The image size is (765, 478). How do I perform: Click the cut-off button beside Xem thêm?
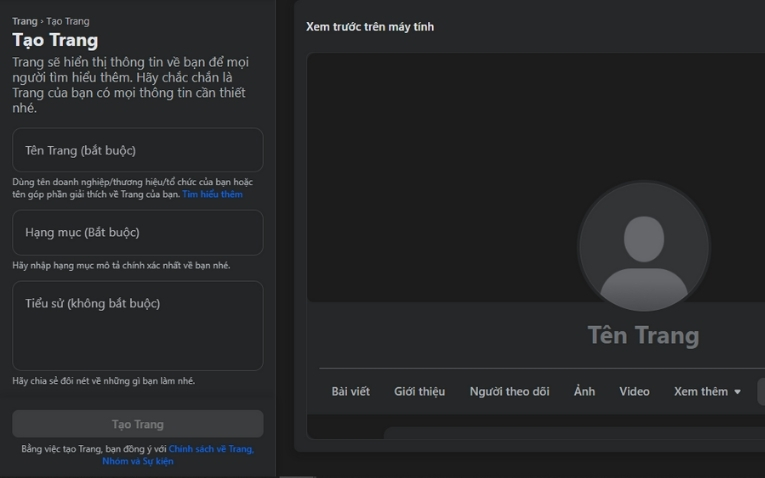tap(760, 391)
